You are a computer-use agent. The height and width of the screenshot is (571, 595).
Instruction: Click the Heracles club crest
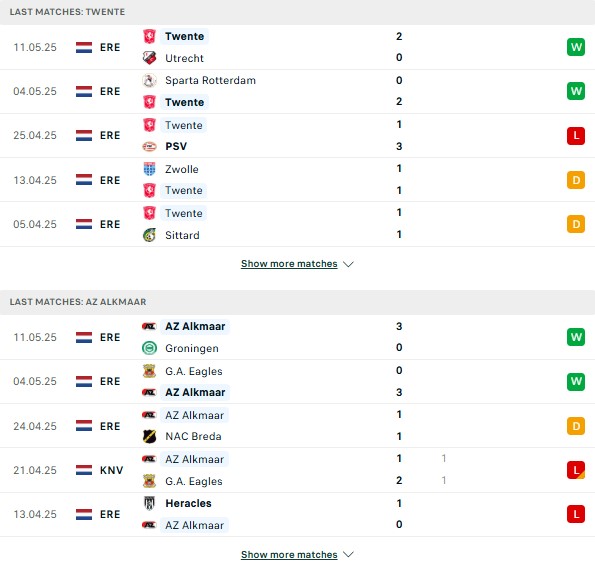coord(150,503)
